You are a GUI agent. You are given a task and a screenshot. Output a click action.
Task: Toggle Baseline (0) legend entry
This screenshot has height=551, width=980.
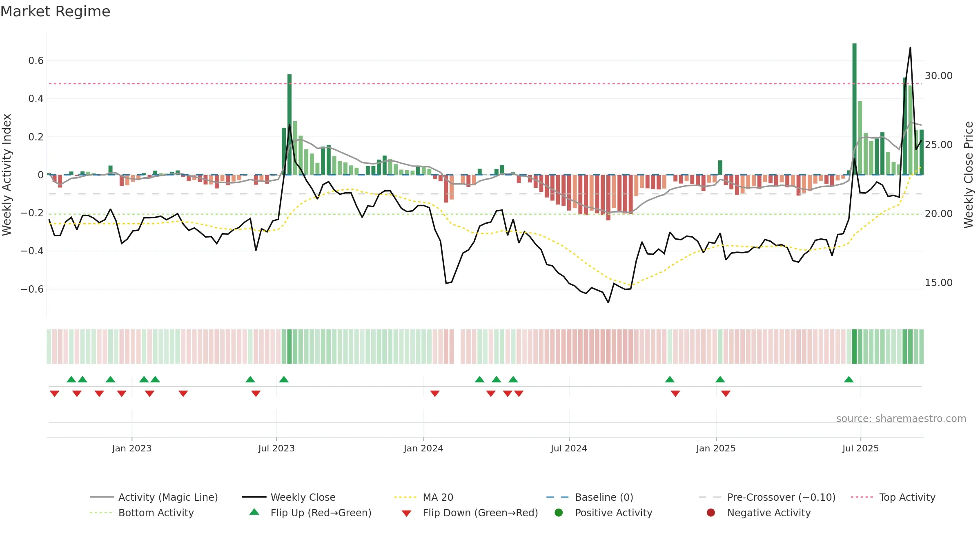click(x=590, y=497)
